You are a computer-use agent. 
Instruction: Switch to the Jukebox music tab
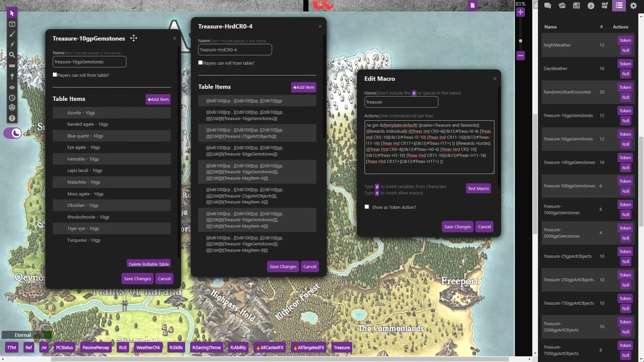(605, 6)
